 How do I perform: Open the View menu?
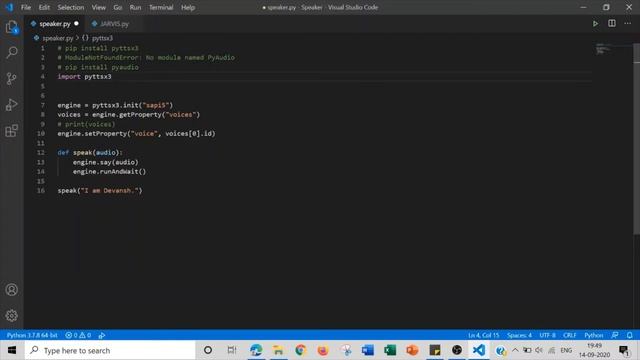click(x=98, y=7)
